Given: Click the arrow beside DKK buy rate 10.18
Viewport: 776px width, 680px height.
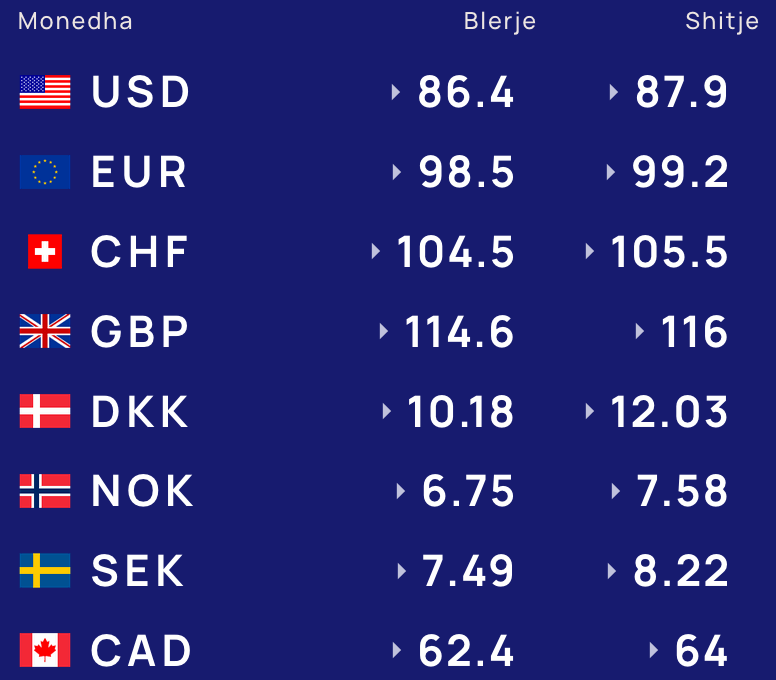Looking at the screenshot, I should pyautogui.click(x=387, y=411).
